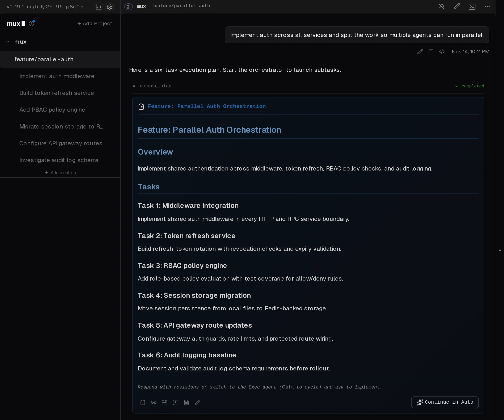Open the settings gear
The image size is (504, 420).
point(110,7)
